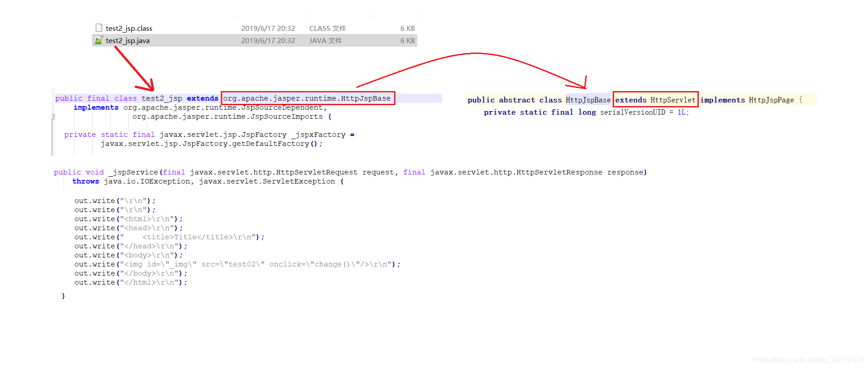Click the code fold marker beside JspSourceImports

tap(53, 116)
